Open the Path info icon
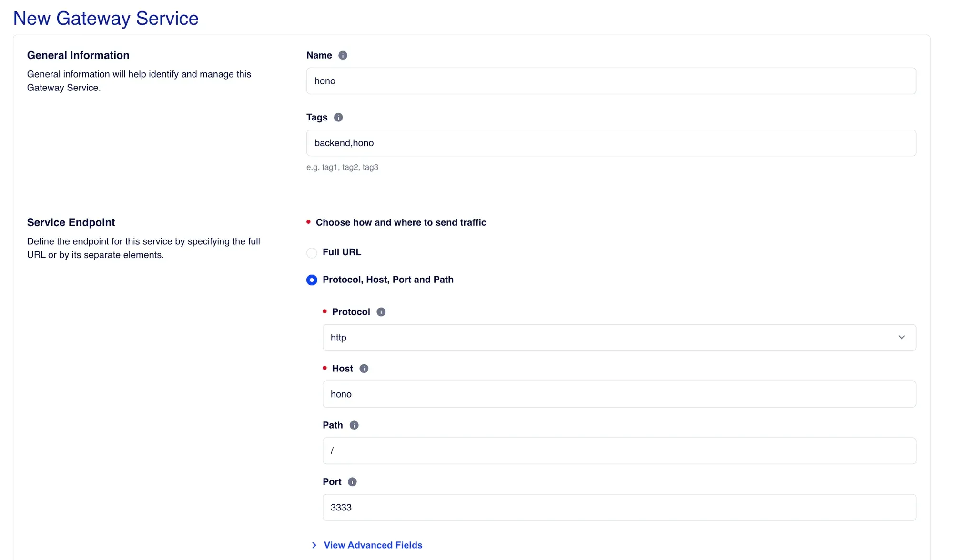 tap(354, 425)
